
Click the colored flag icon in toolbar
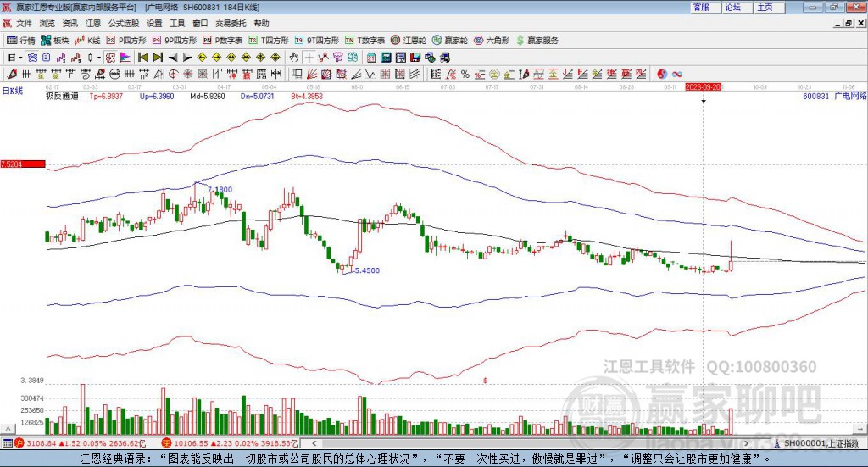tap(125, 58)
